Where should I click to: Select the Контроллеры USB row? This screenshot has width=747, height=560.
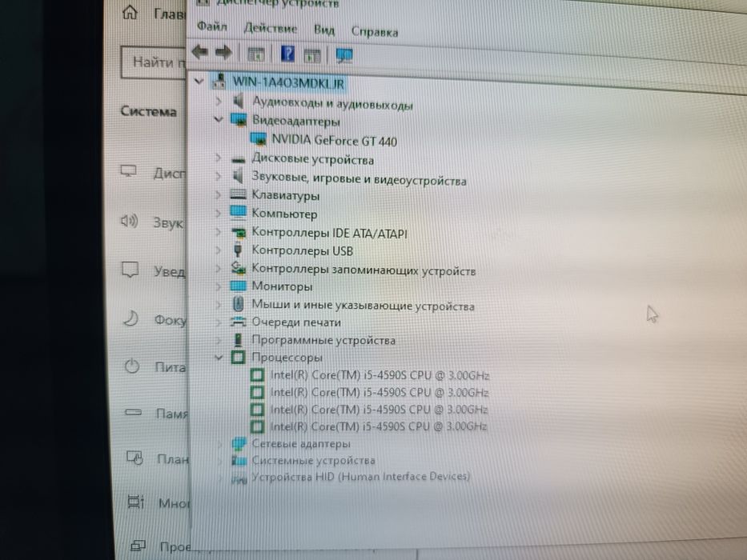coord(302,250)
